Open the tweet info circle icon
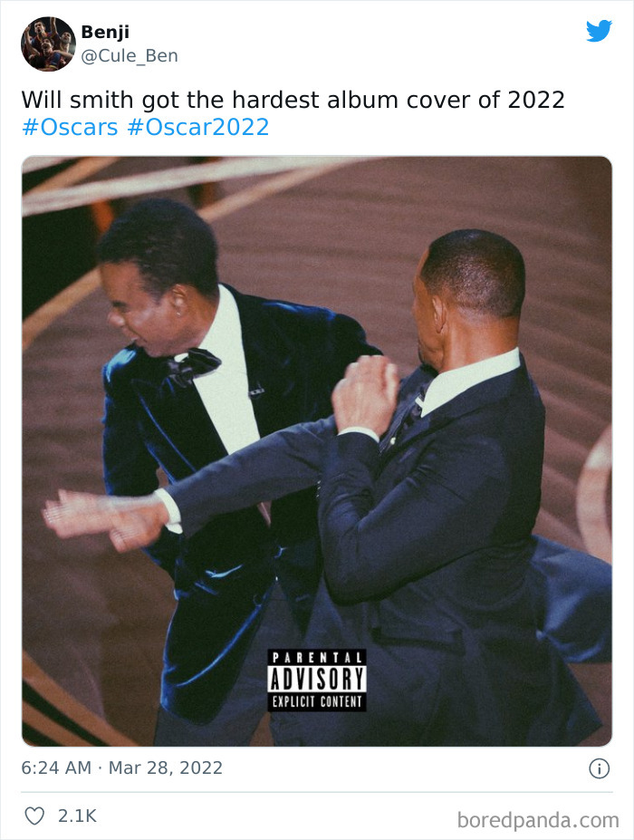The height and width of the screenshot is (840, 634). tap(600, 768)
